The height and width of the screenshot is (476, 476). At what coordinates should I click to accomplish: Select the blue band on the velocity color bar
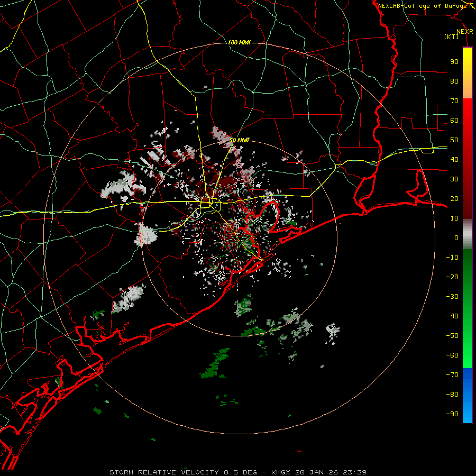(x=467, y=396)
